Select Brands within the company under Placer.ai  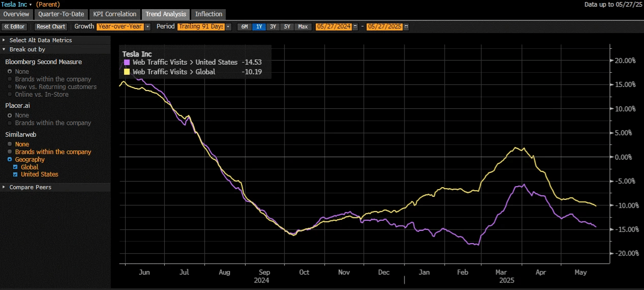tap(10, 123)
